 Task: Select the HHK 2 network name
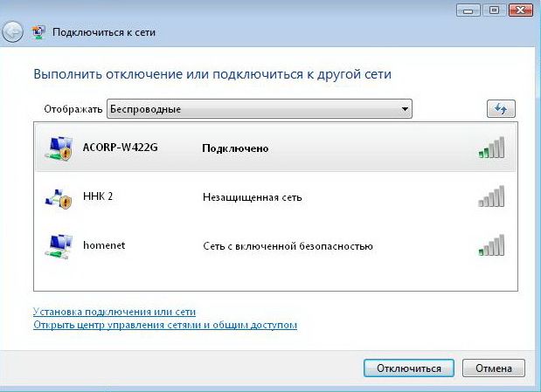[x=98, y=196]
